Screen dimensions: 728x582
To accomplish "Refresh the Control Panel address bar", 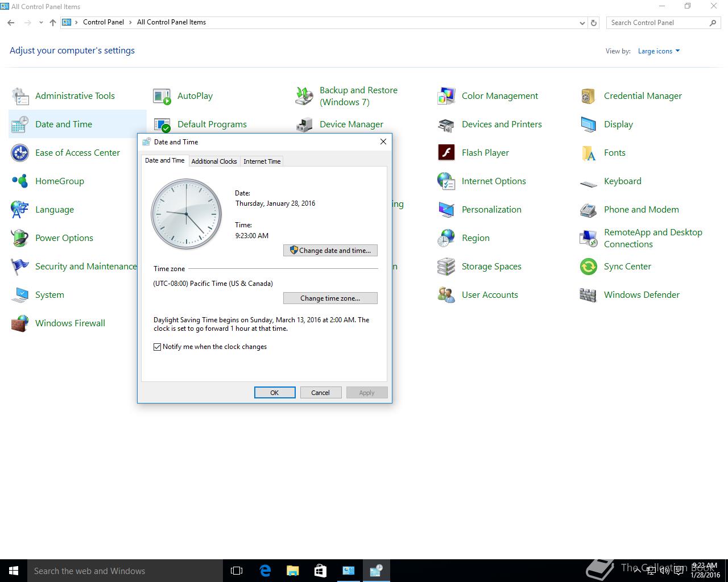I will (x=594, y=23).
